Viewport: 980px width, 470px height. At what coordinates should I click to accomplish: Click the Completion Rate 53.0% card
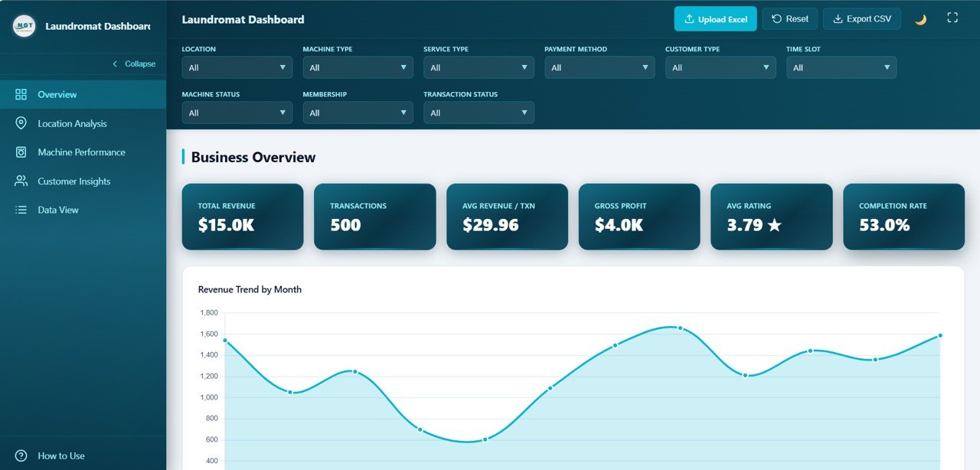tap(903, 217)
